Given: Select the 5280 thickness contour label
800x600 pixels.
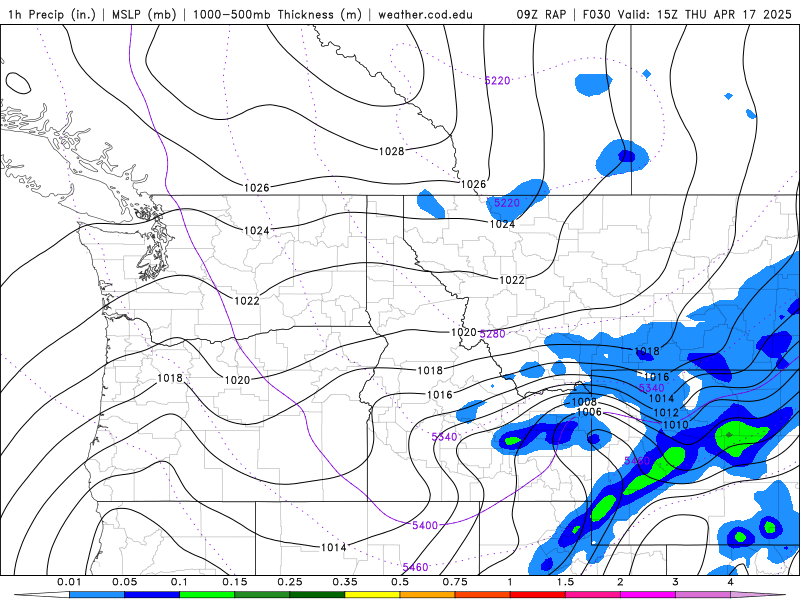Looking at the screenshot, I should pos(492,334).
